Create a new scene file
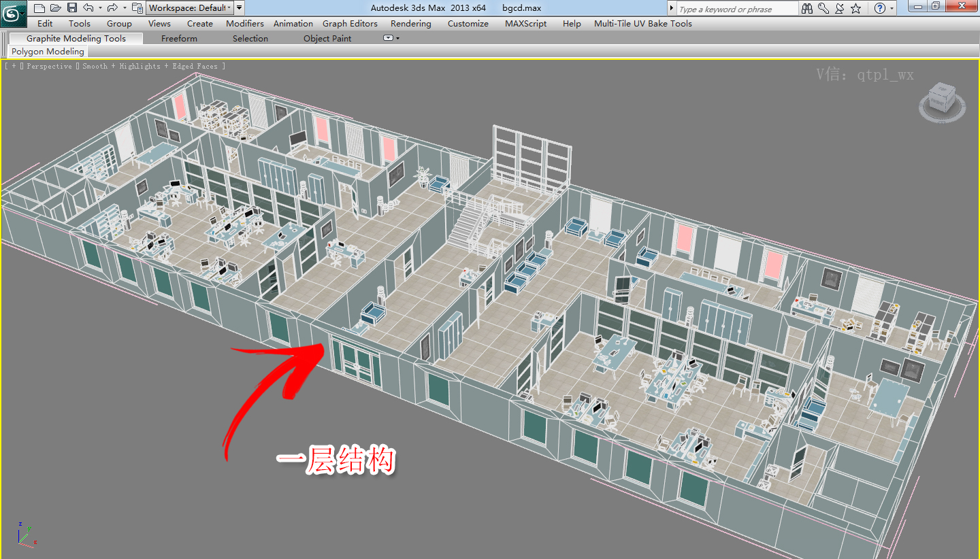 click(39, 8)
